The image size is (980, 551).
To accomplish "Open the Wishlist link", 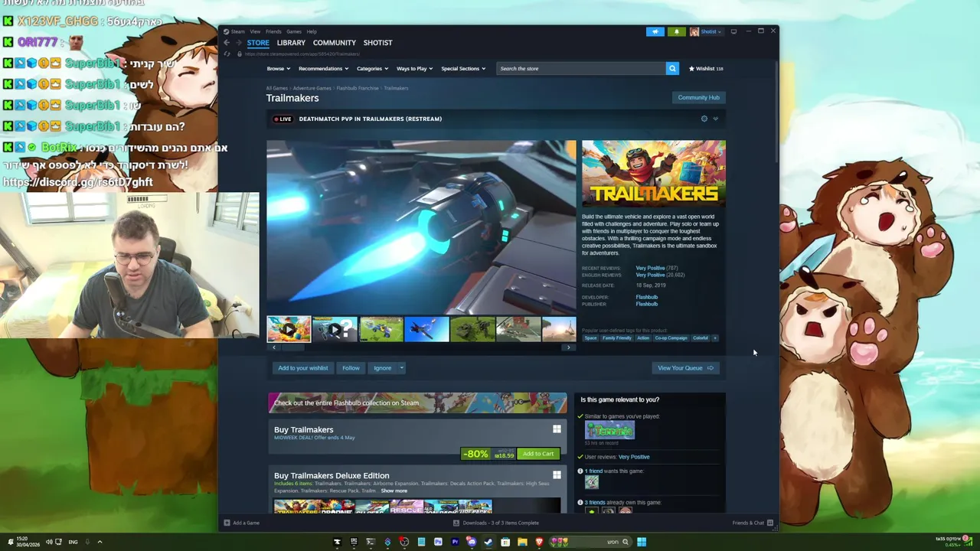I will pos(706,68).
